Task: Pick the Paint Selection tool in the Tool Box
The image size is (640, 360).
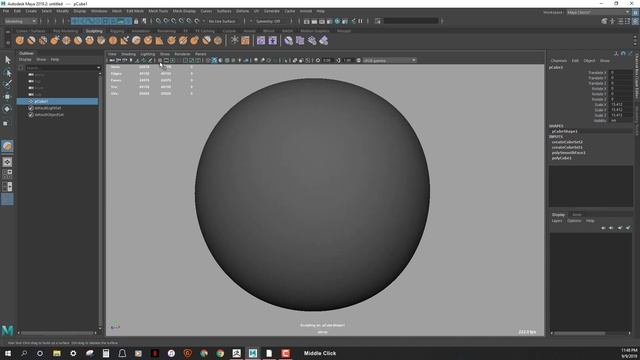Action: pyautogui.click(x=7, y=84)
